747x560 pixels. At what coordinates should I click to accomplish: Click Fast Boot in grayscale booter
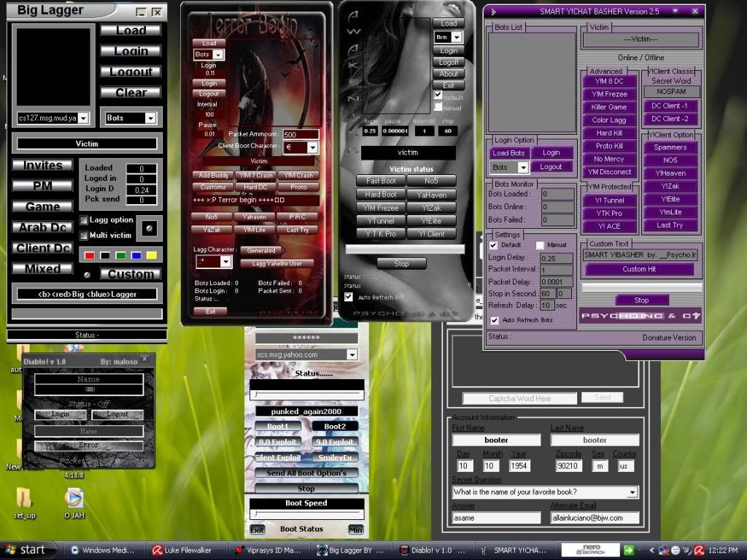(381, 181)
